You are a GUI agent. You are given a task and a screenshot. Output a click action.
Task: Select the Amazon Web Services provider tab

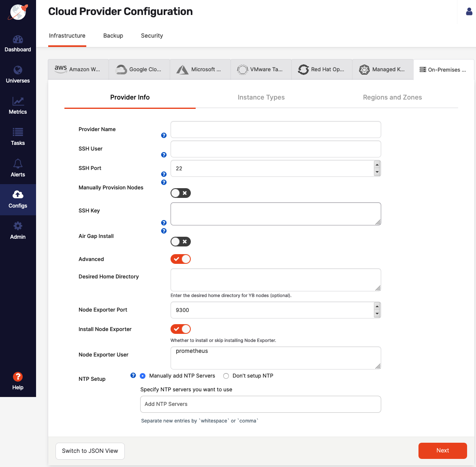[78, 69]
